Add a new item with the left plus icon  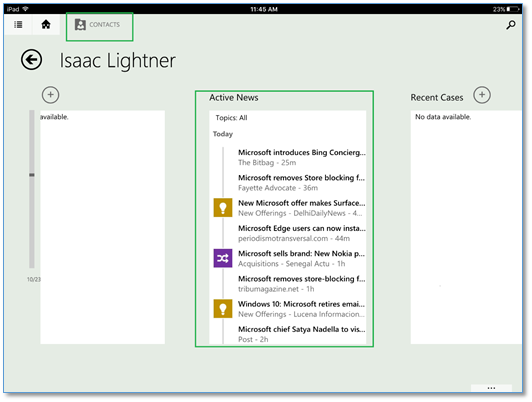pyautogui.click(x=51, y=95)
